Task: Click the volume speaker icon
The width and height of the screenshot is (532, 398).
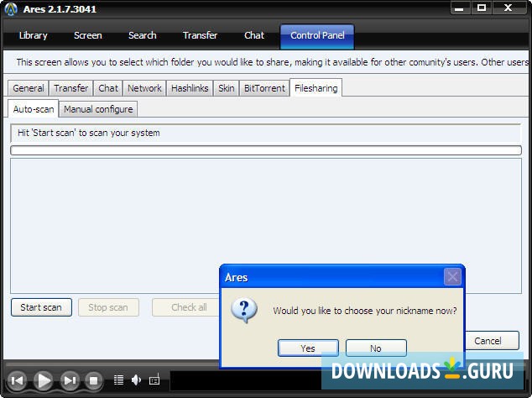Action: [136, 380]
